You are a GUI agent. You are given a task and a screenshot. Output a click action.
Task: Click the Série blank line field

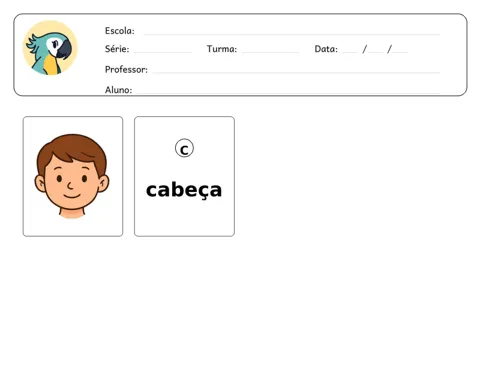pos(163,52)
